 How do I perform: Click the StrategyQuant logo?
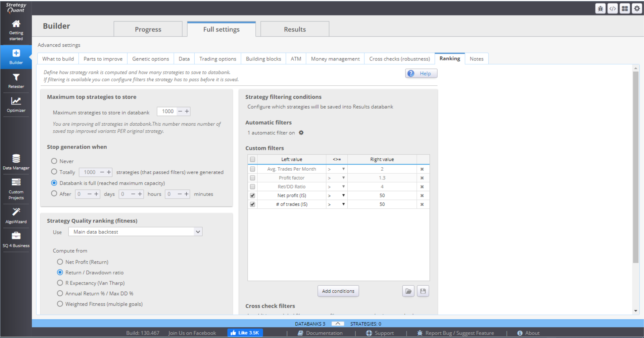16,8
